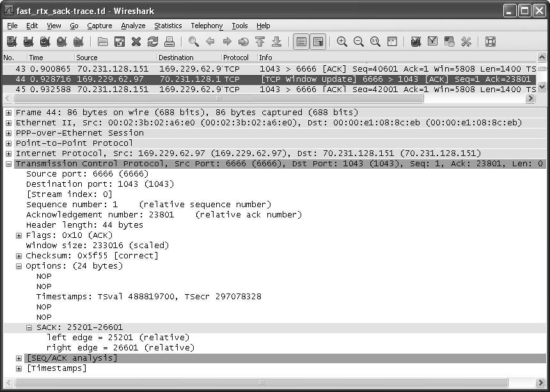Screen dimensions: 550x392
Task: Open the Capture menu
Action: pos(100,26)
